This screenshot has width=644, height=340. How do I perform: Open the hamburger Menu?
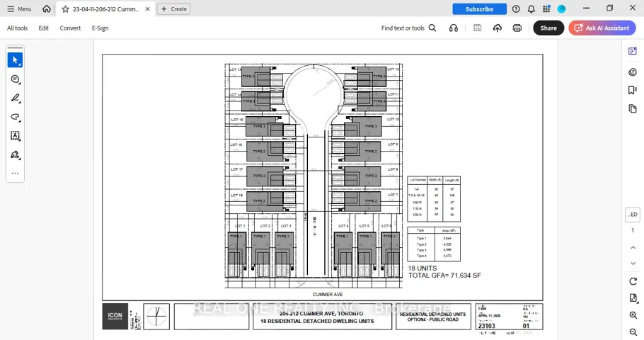(x=19, y=9)
